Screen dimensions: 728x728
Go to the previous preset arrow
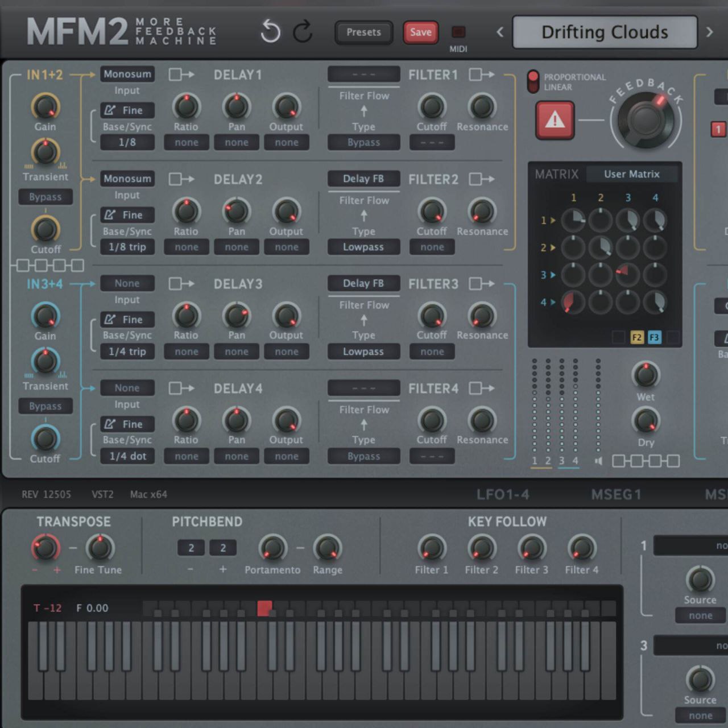500,32
